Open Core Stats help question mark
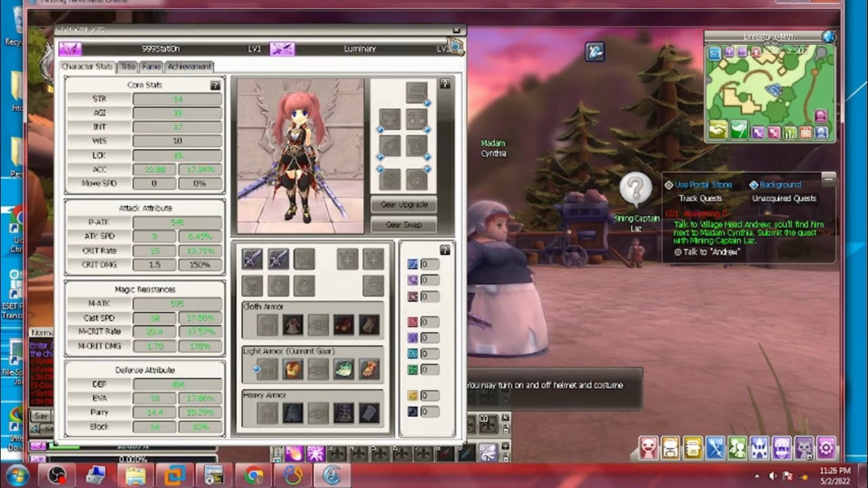 [216, 85]
